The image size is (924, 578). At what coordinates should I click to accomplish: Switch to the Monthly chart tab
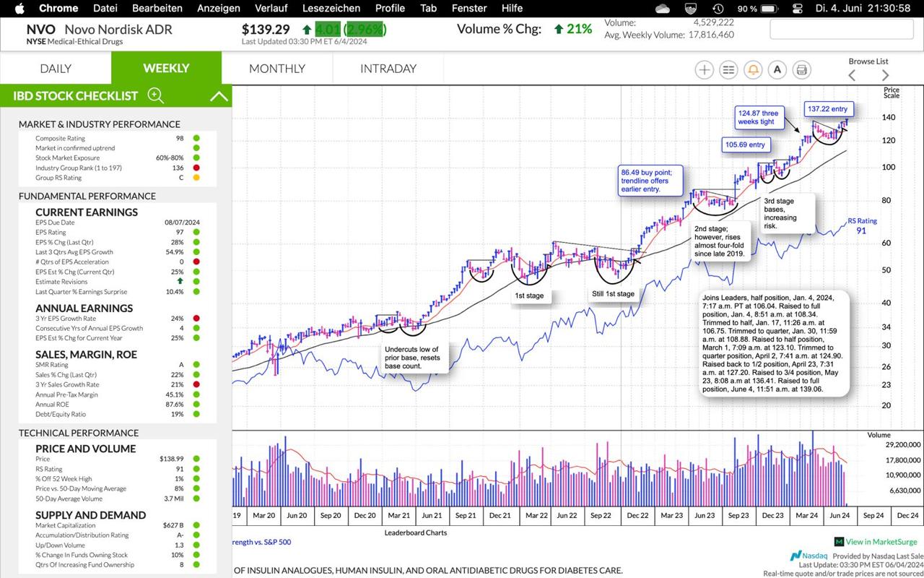(277, 69)
